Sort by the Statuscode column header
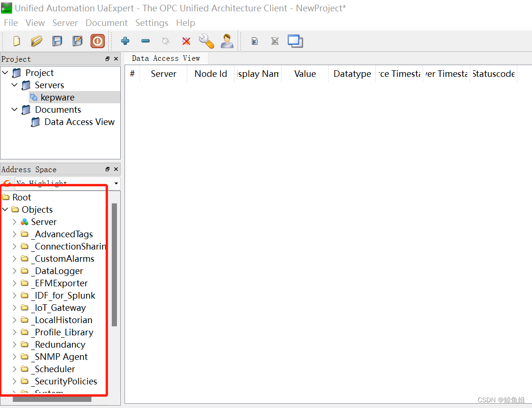Image resolution: width=532 pixels, height=408 pixels. pos(494,74)
